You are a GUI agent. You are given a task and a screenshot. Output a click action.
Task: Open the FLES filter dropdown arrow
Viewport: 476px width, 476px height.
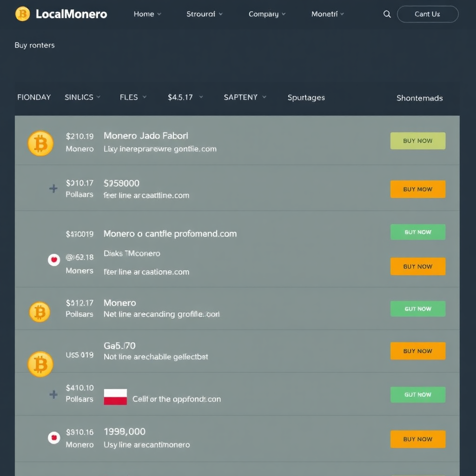click(x=145, y=97)
